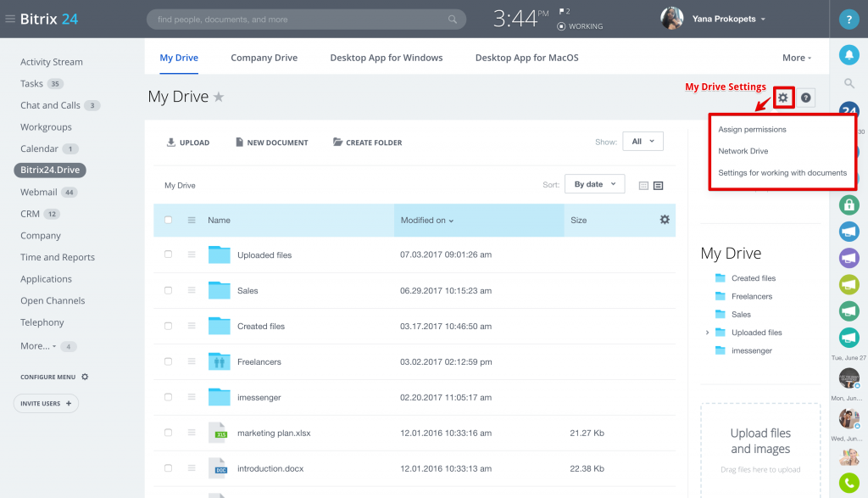The height and width of the screenshot is (498, 868).
Task: Click the Configure Menu gear icon
Action: (85, 377)
